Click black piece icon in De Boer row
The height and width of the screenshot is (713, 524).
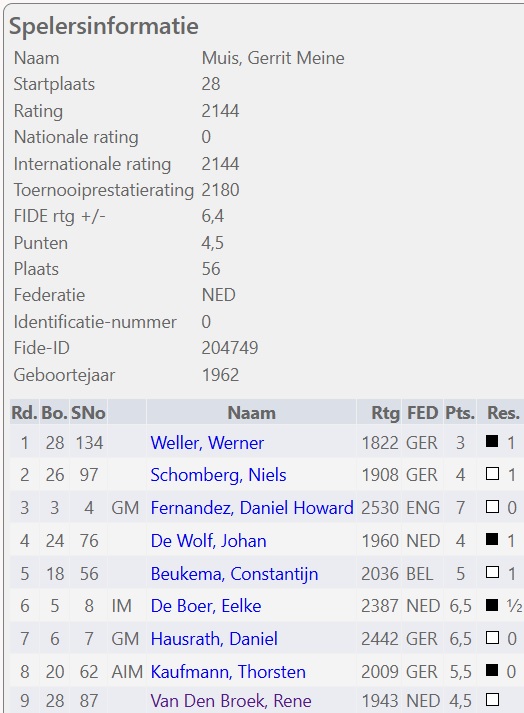[x=492, y=605]
